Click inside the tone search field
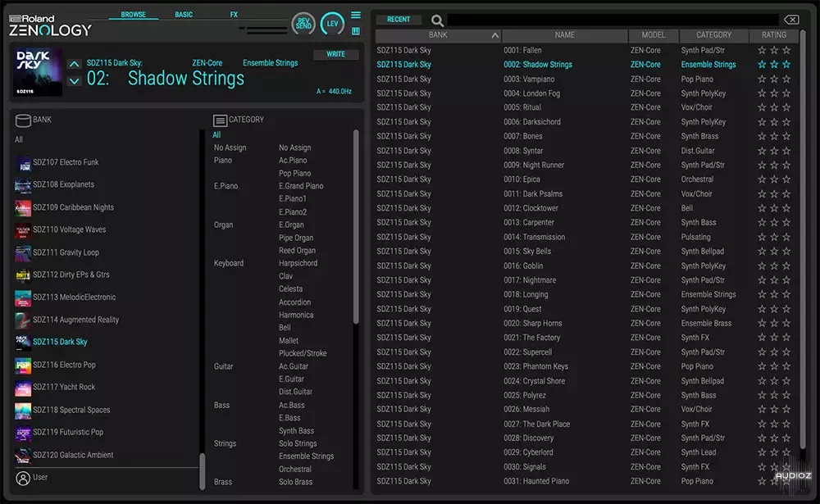The image size is (820, 504). (613, 20)
